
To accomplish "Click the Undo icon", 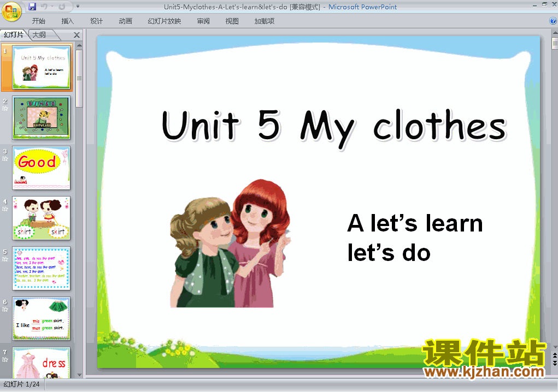I will [44, 7].
